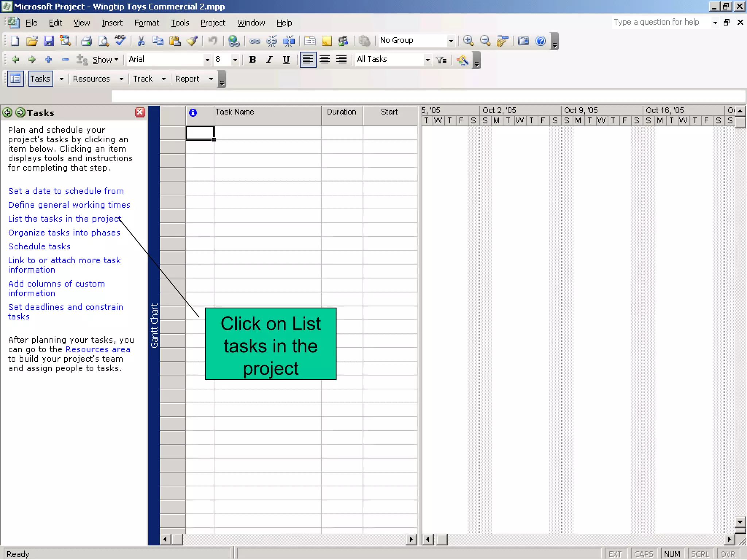This screenshot has width=747, height=560.
Task: Open the Arial font name dropdown
Action: (207, 60)
